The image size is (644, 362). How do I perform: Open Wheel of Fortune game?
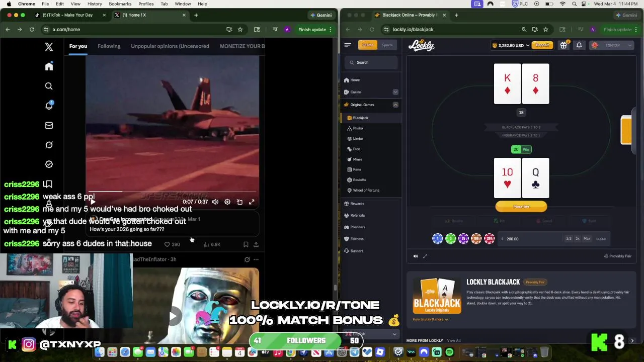[366, 190]
